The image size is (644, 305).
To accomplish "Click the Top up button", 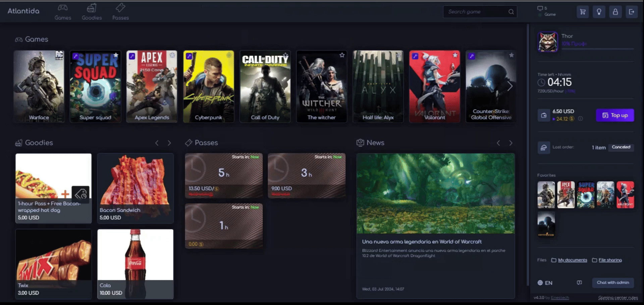I will click(615, 115).
